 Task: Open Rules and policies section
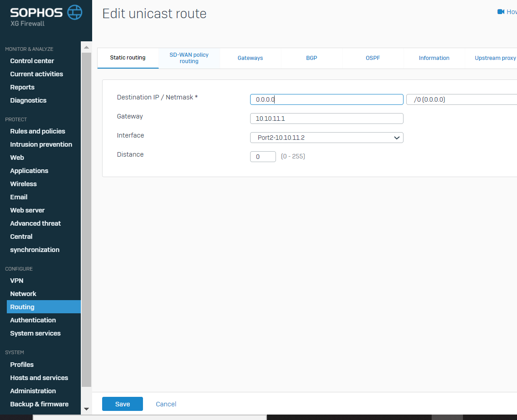tap(38, 131)
